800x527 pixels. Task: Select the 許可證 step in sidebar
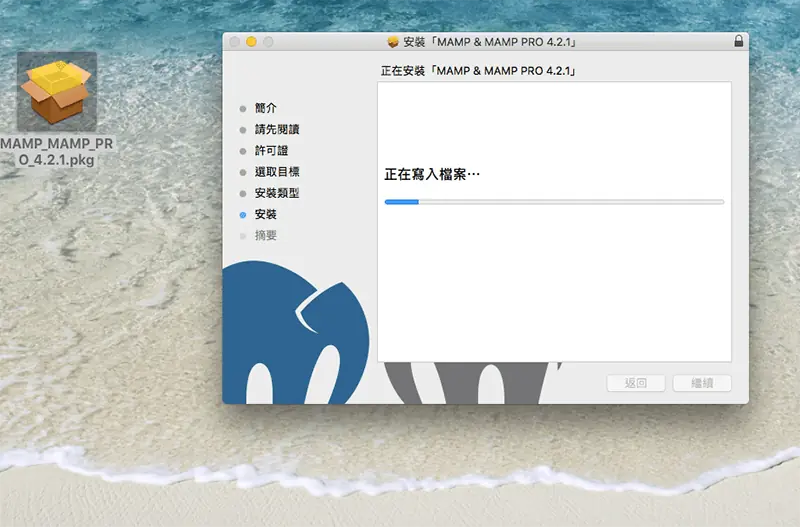(x=271, y=150)
